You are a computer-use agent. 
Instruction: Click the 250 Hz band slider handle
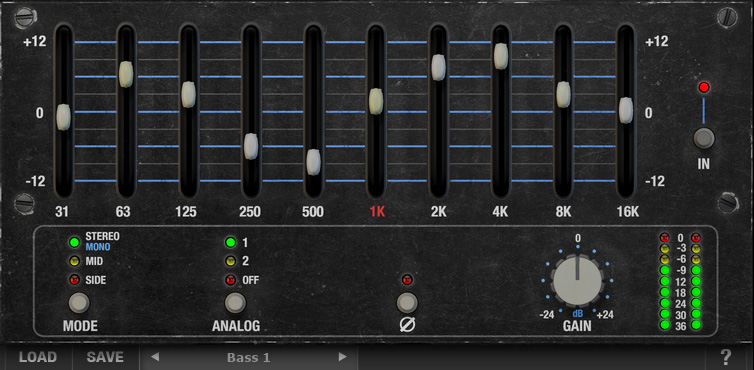click(251, 146)
